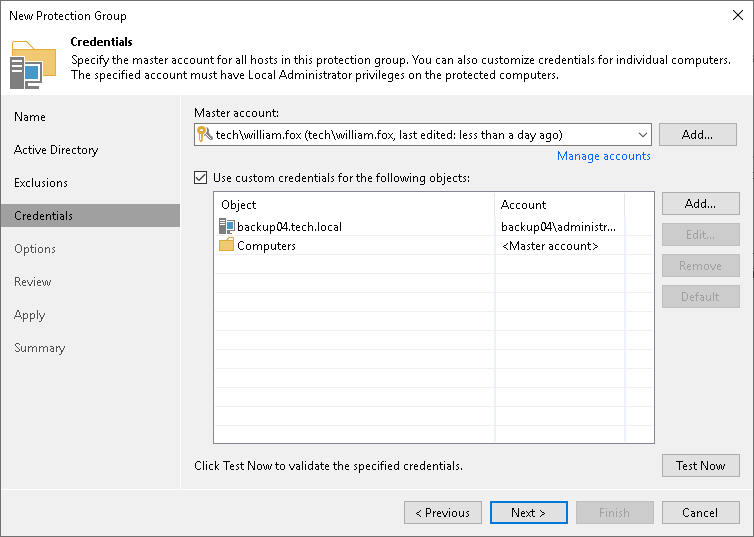Open the Master account dropdown arrow
Viewport: 754px width, 537px height.
[642, 135]
